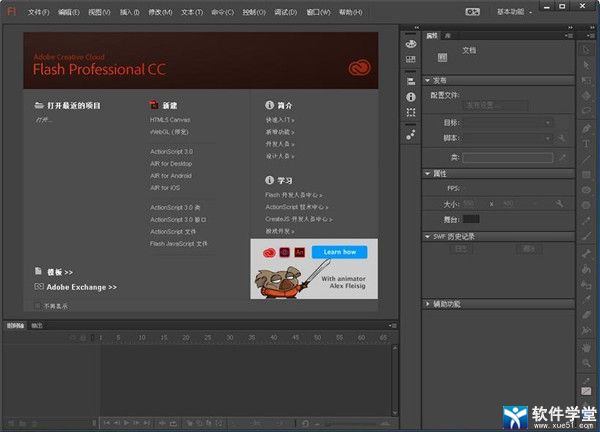Open the 基本功能 workspace switcher
This screenshot has height=432, width=600.
coord(514,12)
